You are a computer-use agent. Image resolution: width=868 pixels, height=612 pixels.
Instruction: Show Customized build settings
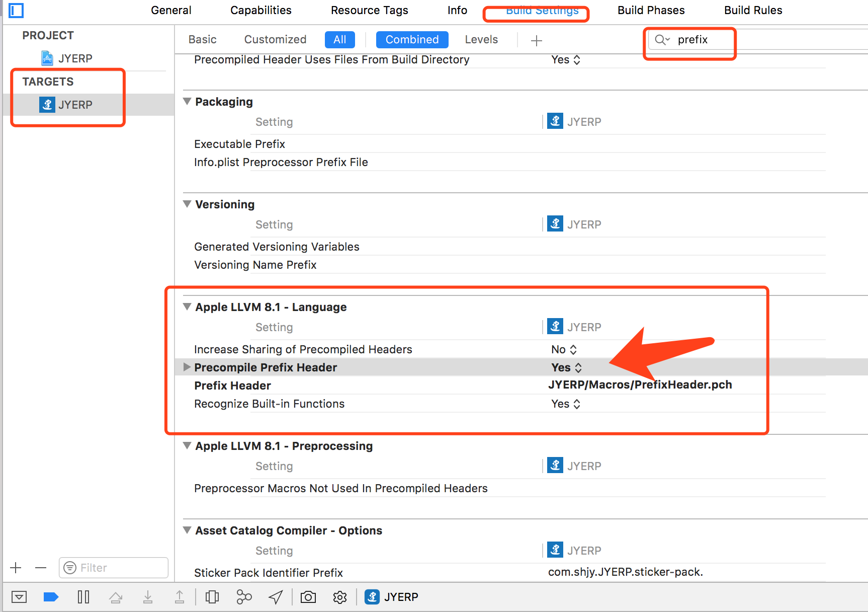point(275,40)
